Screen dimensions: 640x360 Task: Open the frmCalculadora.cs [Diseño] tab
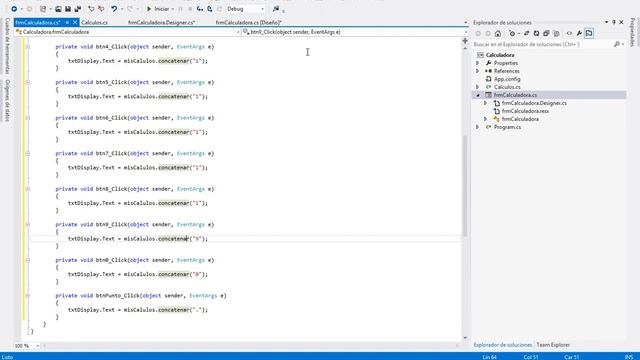click(x=249, y=22)
